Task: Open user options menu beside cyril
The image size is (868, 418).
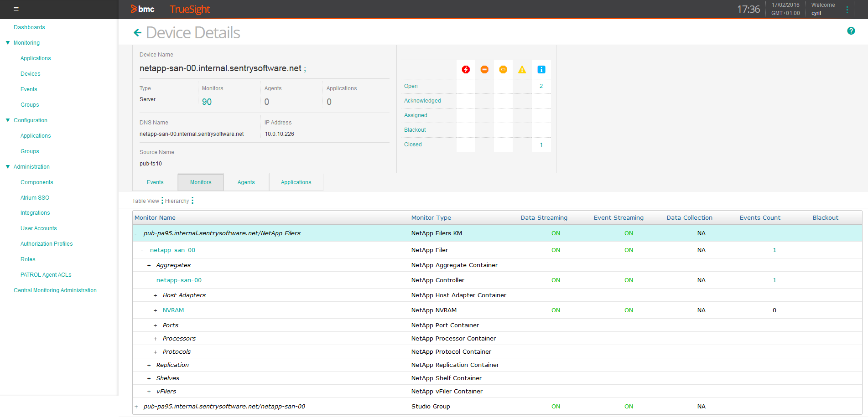Action: [x=847, y=10]
